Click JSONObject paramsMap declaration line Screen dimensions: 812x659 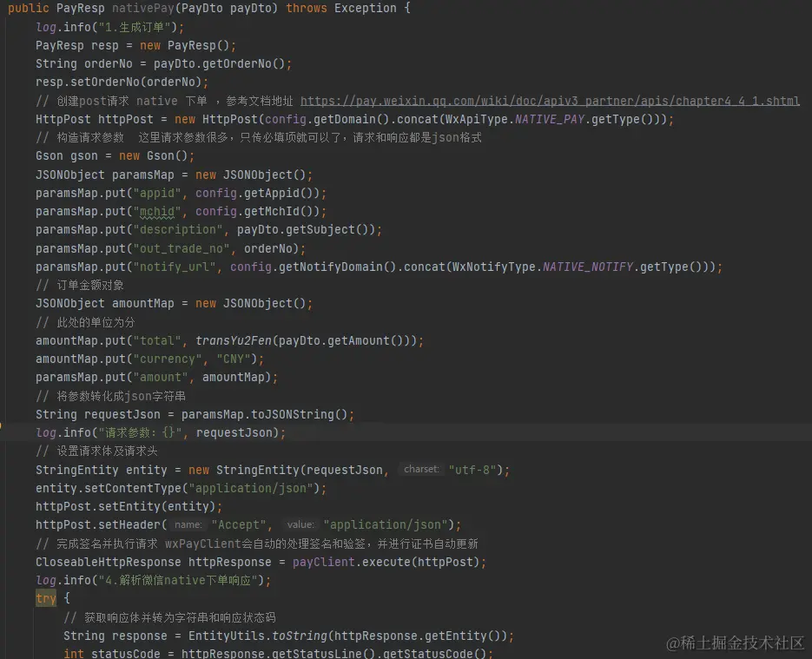pyautogui.click(x=174, y=175)
